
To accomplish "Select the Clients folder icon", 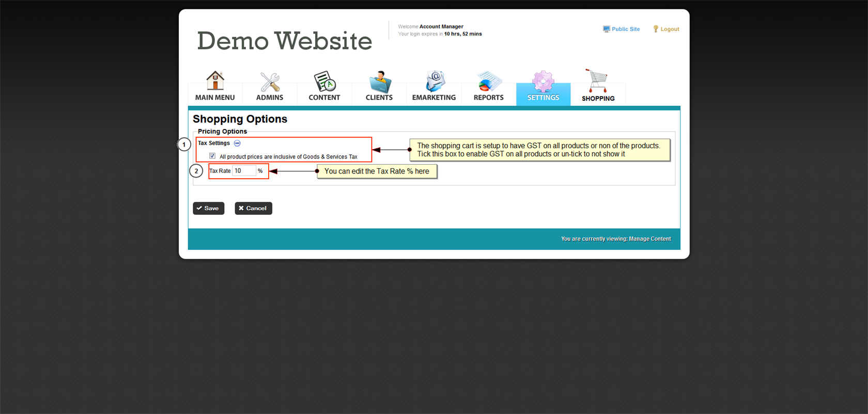I will point(379,82).
